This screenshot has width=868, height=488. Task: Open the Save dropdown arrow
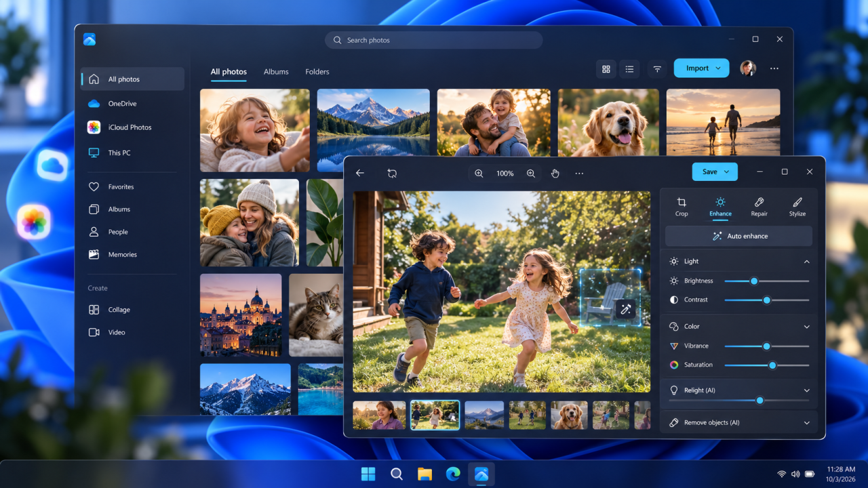click(727, 172)
